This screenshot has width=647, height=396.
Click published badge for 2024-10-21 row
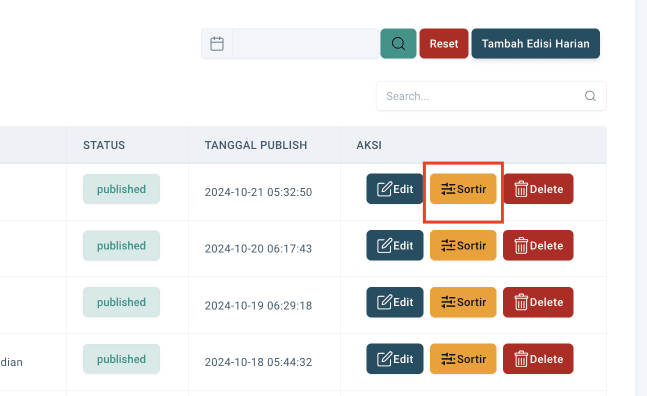pyautogui.click(x=121, y=189)
